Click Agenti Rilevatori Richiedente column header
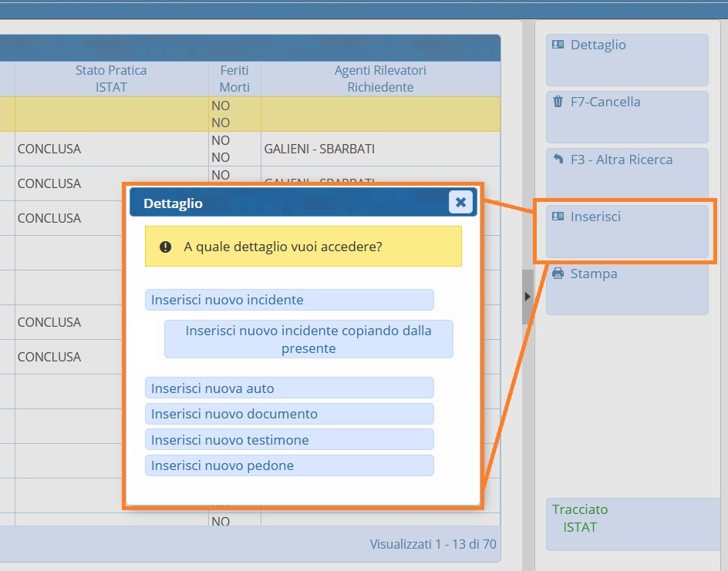 point(380,79)
